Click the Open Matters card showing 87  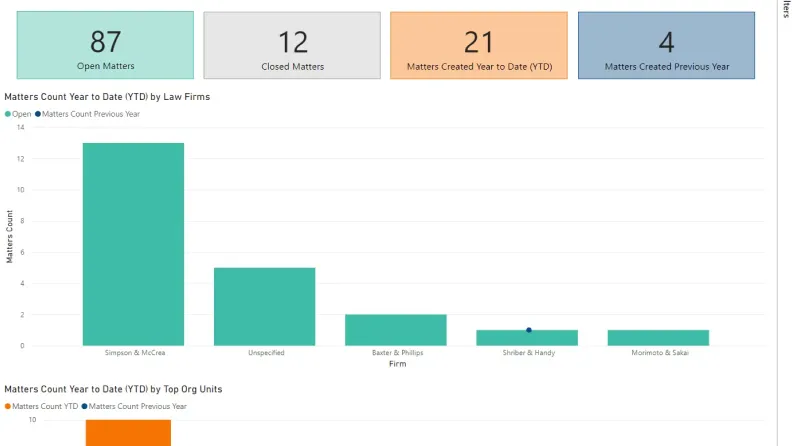[105, 46]
